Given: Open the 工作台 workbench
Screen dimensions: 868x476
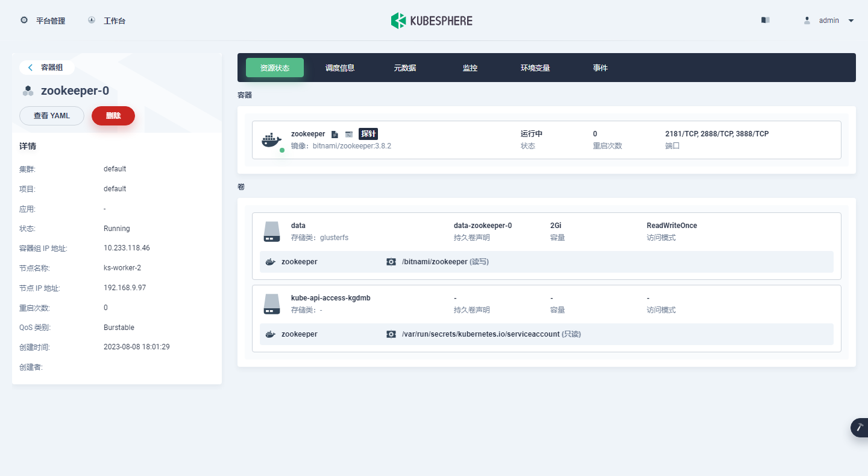Looking at the screenshot, I should pyautogui.click(x=106, y=21).
